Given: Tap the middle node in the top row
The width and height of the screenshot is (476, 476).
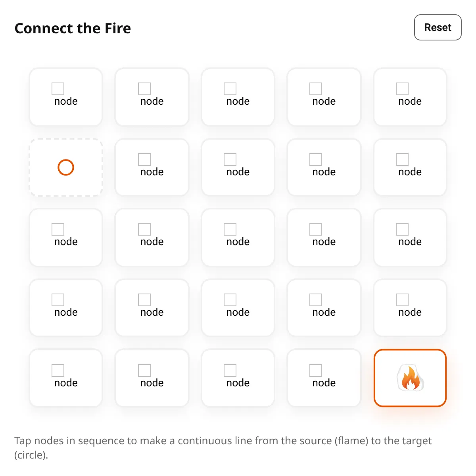Looking at the screenshot, I should [x=238, y=97].
